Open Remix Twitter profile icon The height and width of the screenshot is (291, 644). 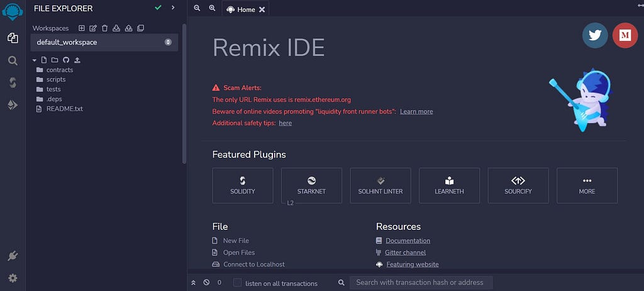(x=595, y=35)
